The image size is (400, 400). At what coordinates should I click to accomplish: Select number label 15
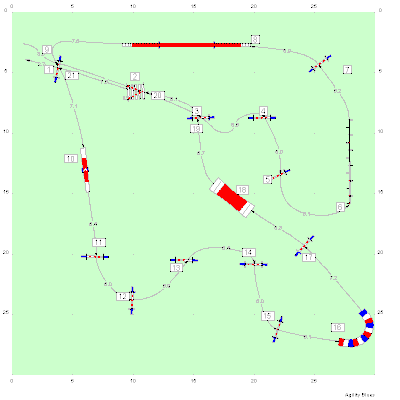[x=268, y=316]
